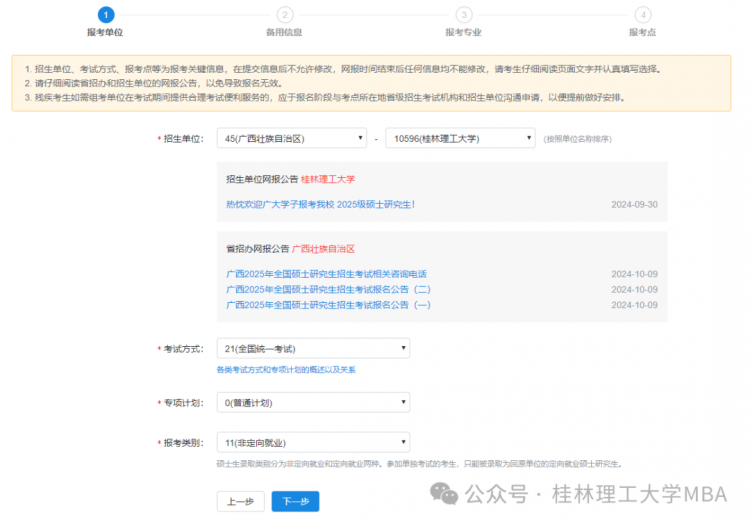Click the label 报考类别
This screenshot has height=524, width=750.
pos(183,443)
